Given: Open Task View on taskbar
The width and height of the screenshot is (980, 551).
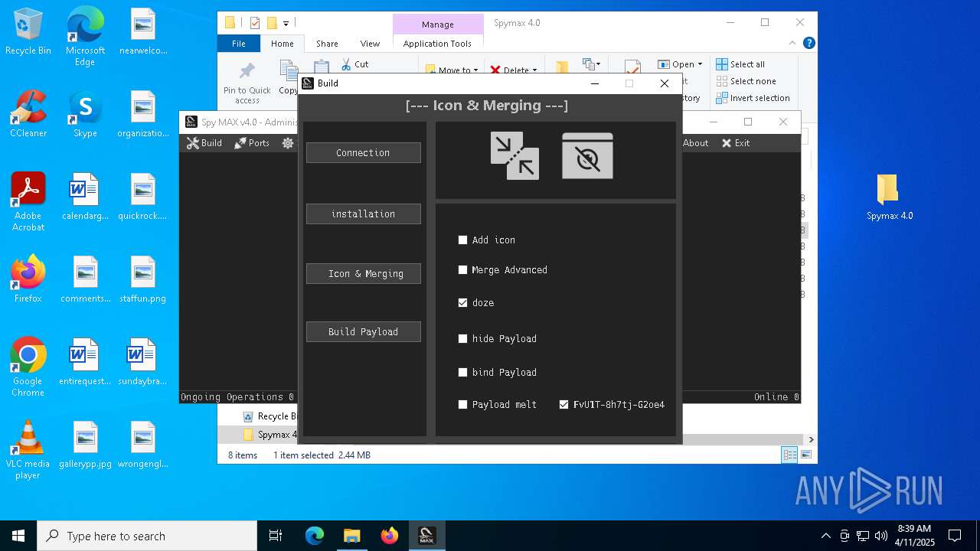Looking at the screenshot, I should coord(276,536).
